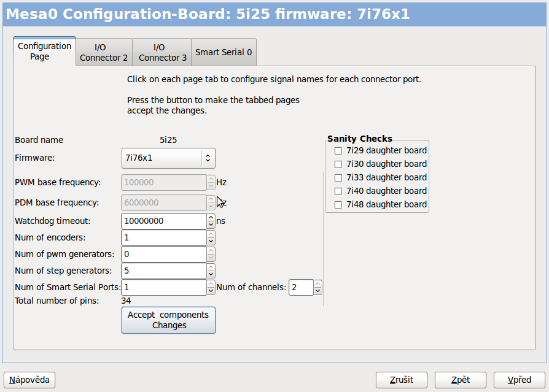Viewport: 549px width, 392px height.
Task: Open the I/O Connector 3 tab
Action: (162, 52)
